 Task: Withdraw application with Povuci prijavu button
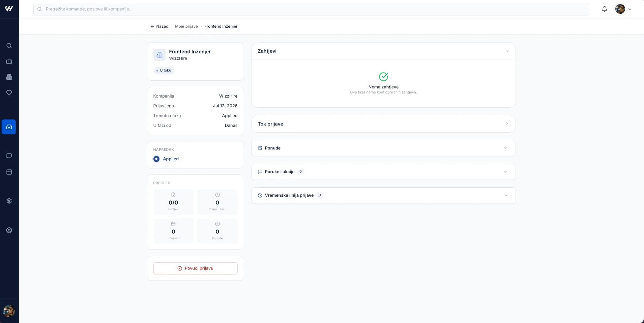pyautogui.click(x=196, y=268)
